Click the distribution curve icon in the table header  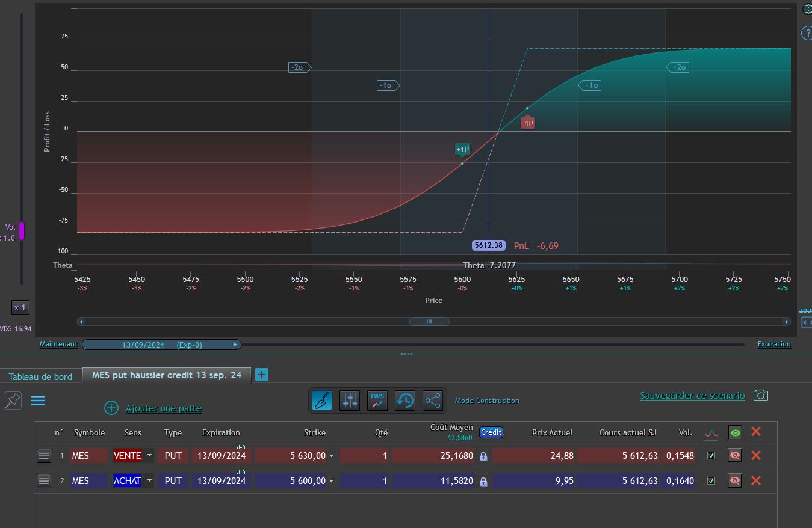point(711,432)
